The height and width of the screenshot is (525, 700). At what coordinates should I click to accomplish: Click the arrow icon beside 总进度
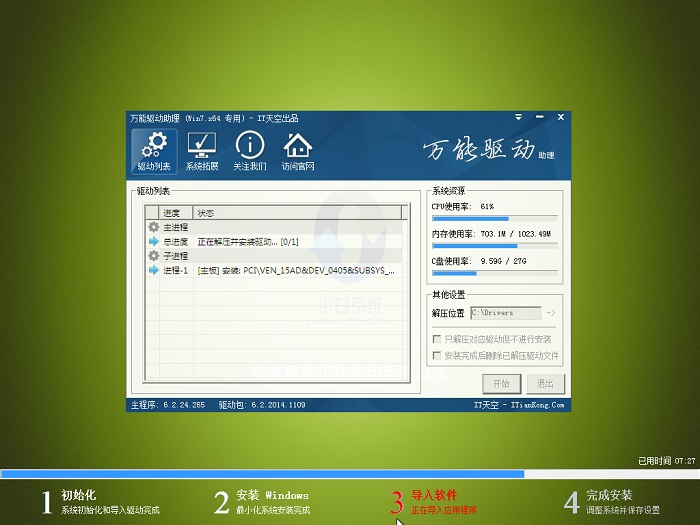pos(154,242)
